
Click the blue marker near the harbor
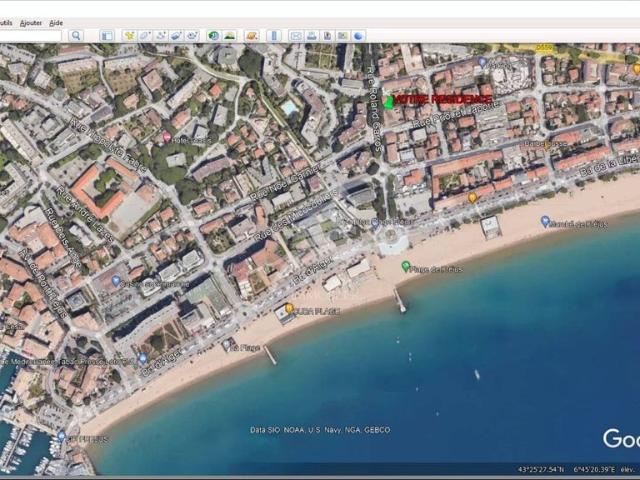tap(61, 436)
